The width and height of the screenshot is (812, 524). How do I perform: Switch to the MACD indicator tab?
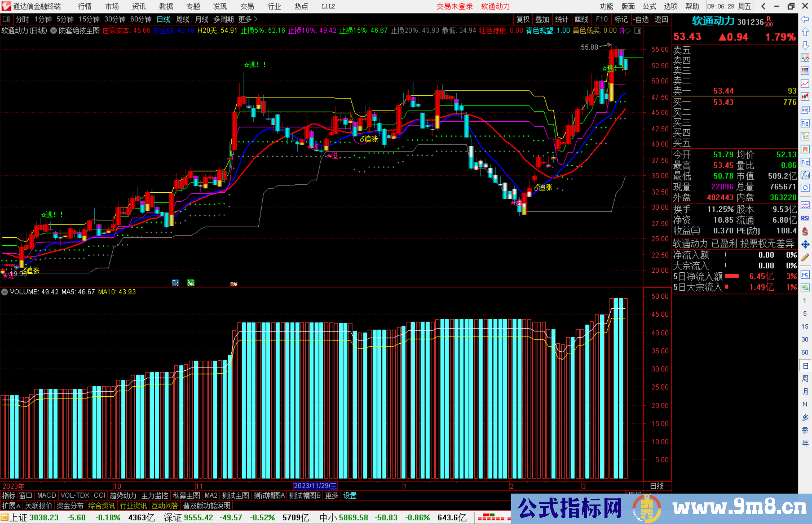tap(46, 495)
